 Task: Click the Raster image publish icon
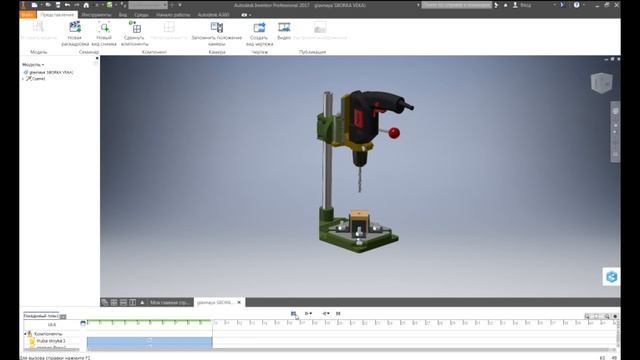click(320, 28)
